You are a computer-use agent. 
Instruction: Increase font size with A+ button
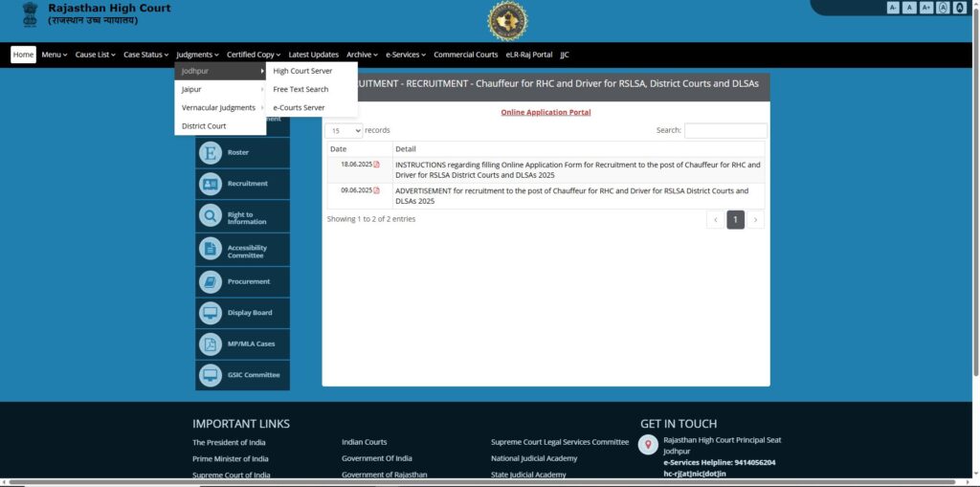(x=925, y=8)
